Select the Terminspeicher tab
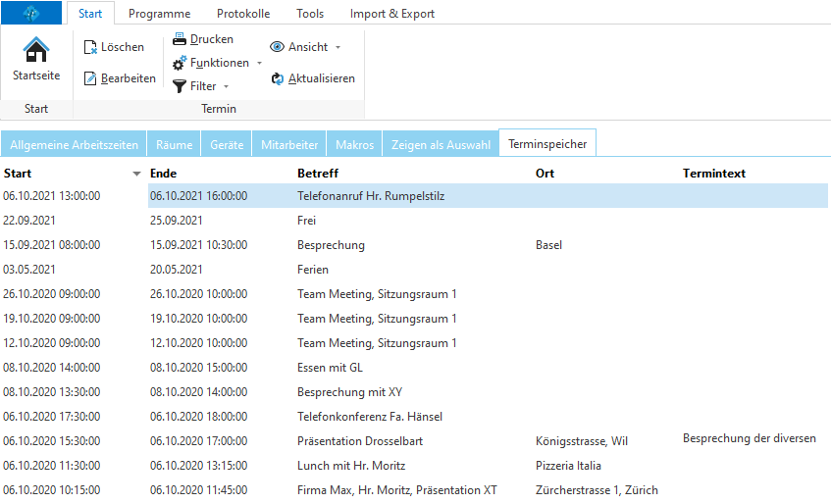This screenshot has height=504, width=831. (547, 143)
